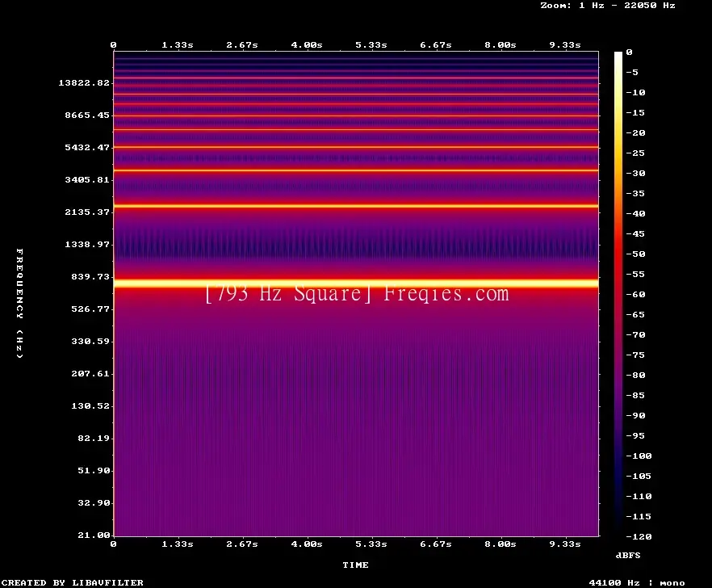Click the dBFS color gradient bar
The width and height of the screenshot is (712, 588).
[618, 294]
